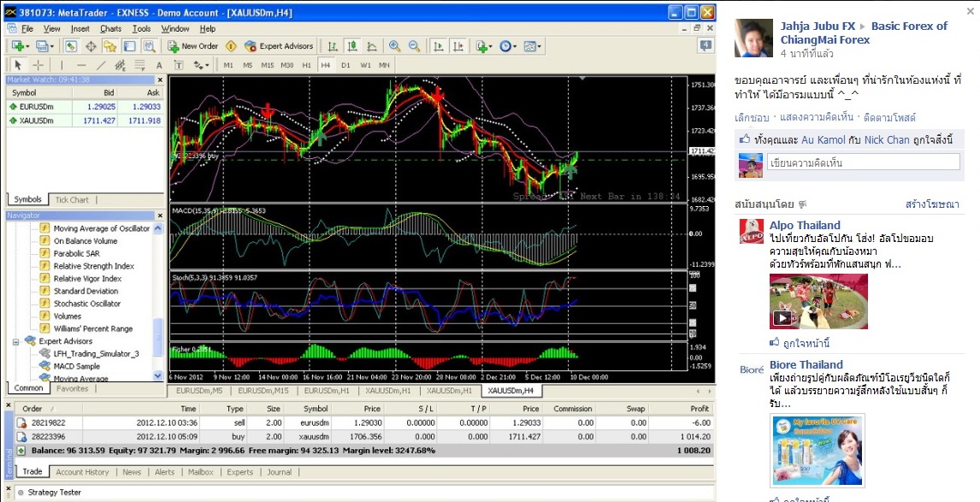Toggle the Auto Scroll chart icon

click(x=439, y=46)
